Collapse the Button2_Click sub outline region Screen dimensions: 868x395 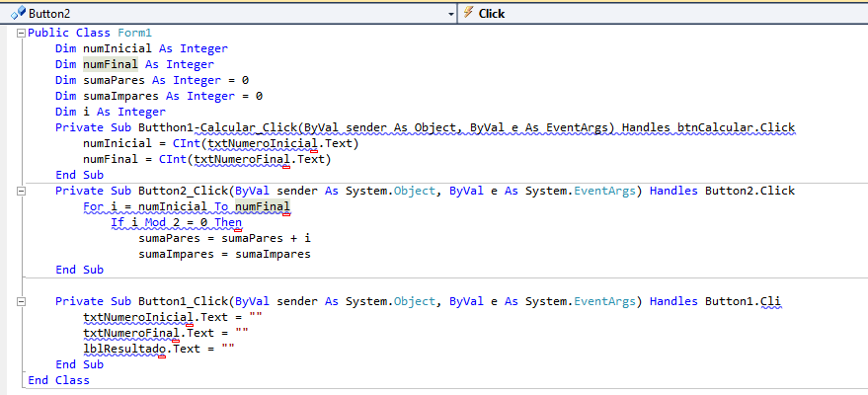(x=21, y=191)
